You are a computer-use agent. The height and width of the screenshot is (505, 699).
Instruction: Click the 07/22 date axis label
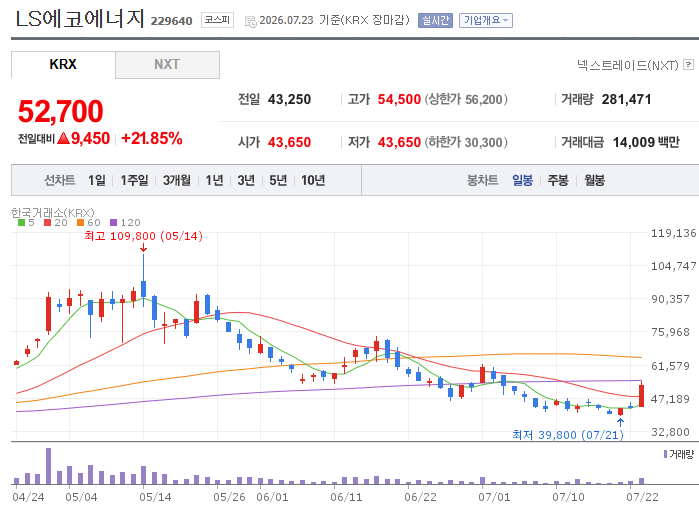point(642,497)
